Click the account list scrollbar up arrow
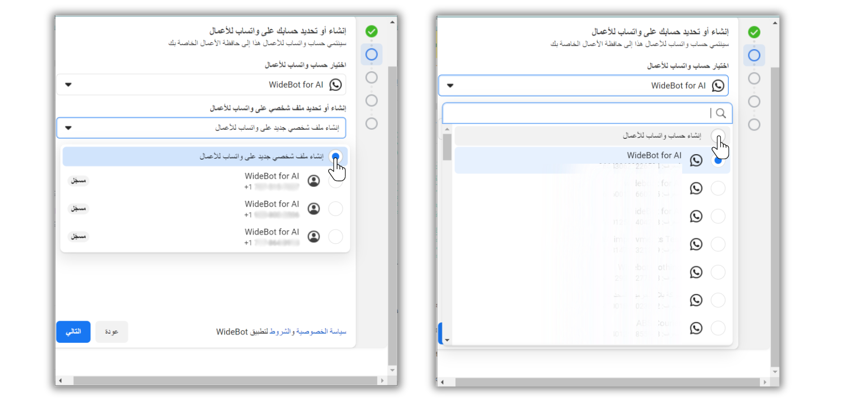 [x=447, y=129]
